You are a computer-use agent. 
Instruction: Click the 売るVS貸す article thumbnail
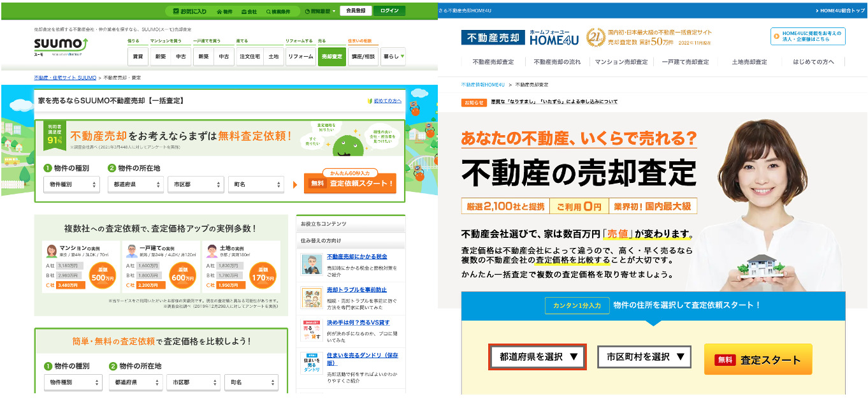(312, 331)
